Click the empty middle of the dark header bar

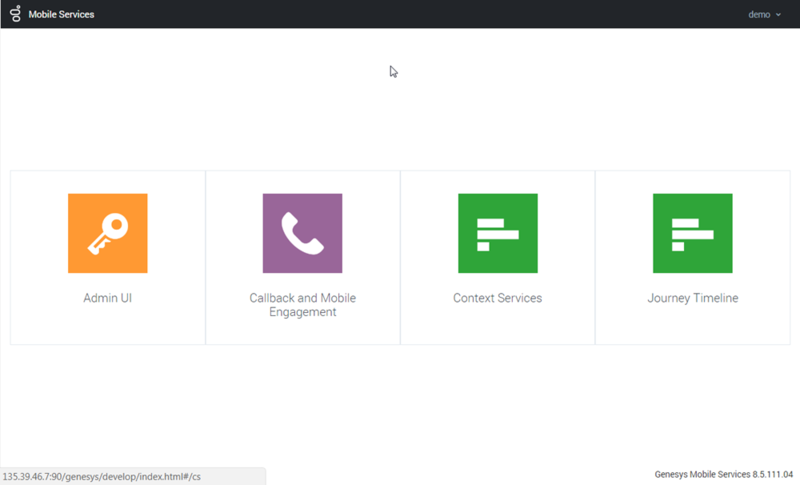point(400,14)
